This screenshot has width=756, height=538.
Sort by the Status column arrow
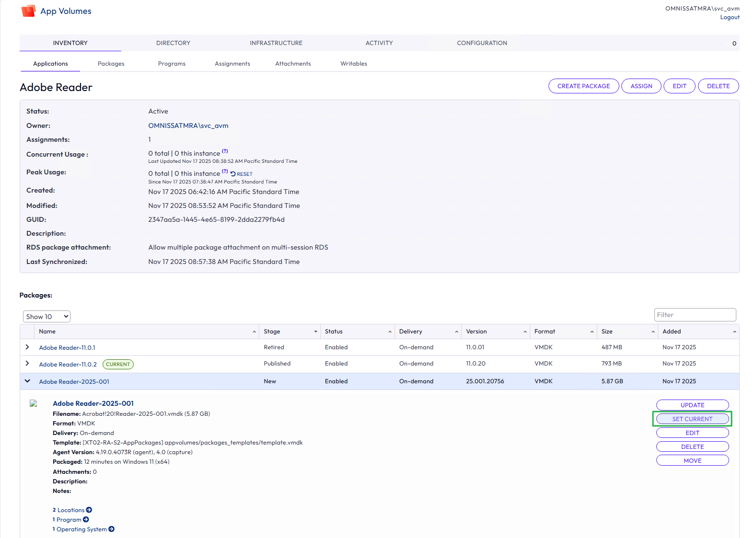(x=390, y=332)
